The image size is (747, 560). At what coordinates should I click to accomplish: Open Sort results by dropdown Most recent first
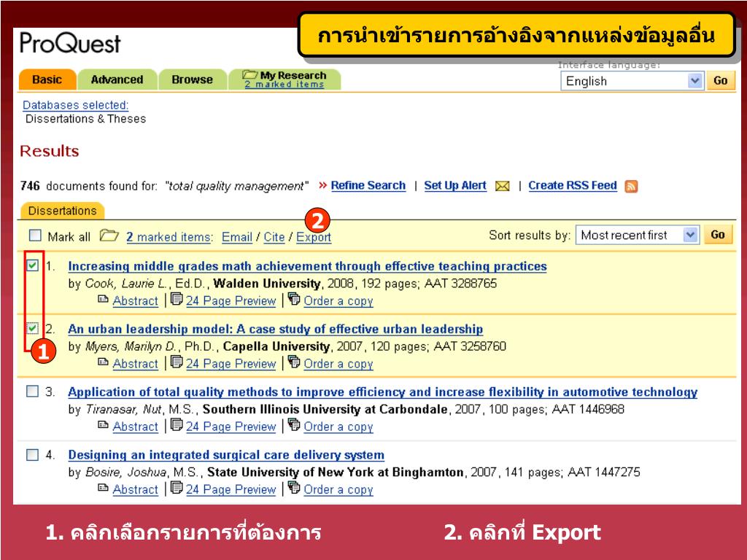coord(637,235)
